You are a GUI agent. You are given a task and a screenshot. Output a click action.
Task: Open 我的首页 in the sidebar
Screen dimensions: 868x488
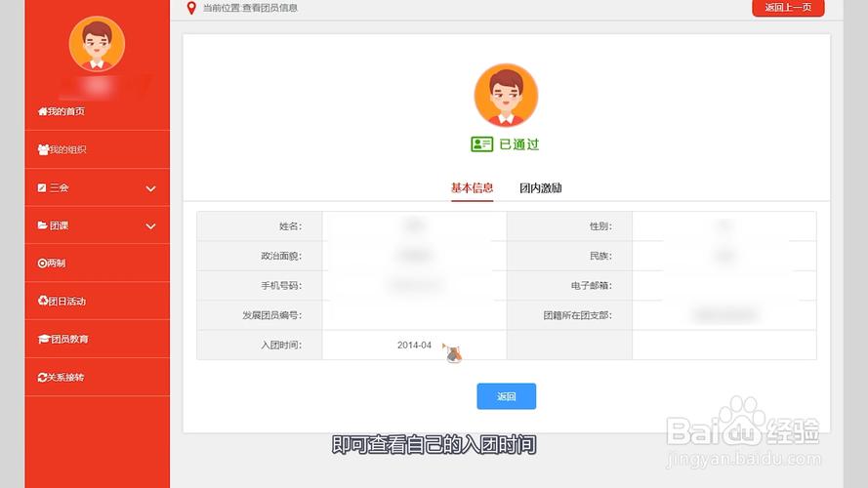pyautogui.click(x=97, y=111)
